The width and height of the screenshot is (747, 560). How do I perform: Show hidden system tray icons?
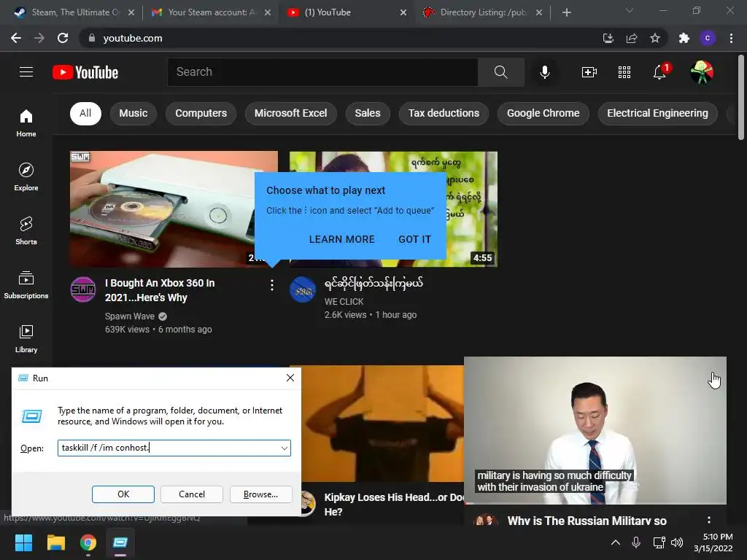click(616, 542)
